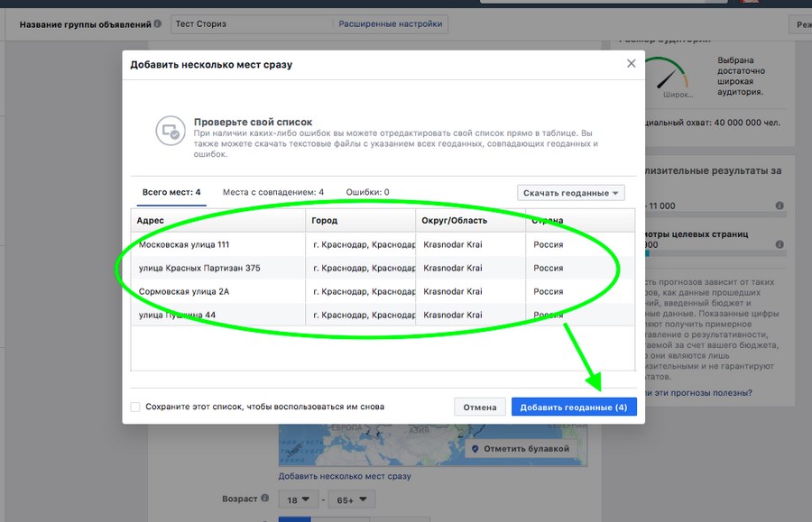Select address Сормовская улица 2А

point(184,291)
